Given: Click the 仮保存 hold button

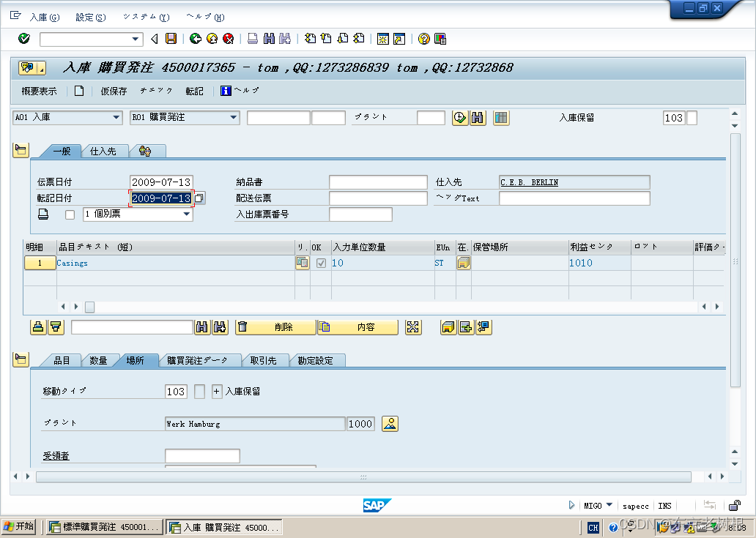Looking at the screenshot, I should point(114,91).
